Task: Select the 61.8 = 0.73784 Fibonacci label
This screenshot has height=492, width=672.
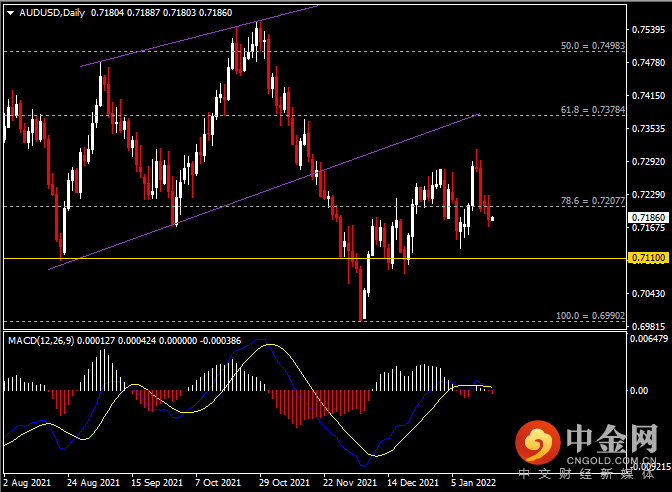Action: pyautogui.click(x=593, y=110)
